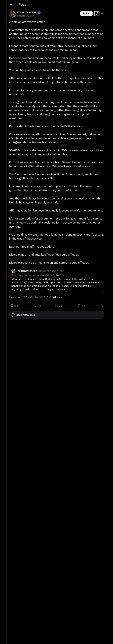
Task: Open The Behavior Pen profile name
Action: (27, 271)
